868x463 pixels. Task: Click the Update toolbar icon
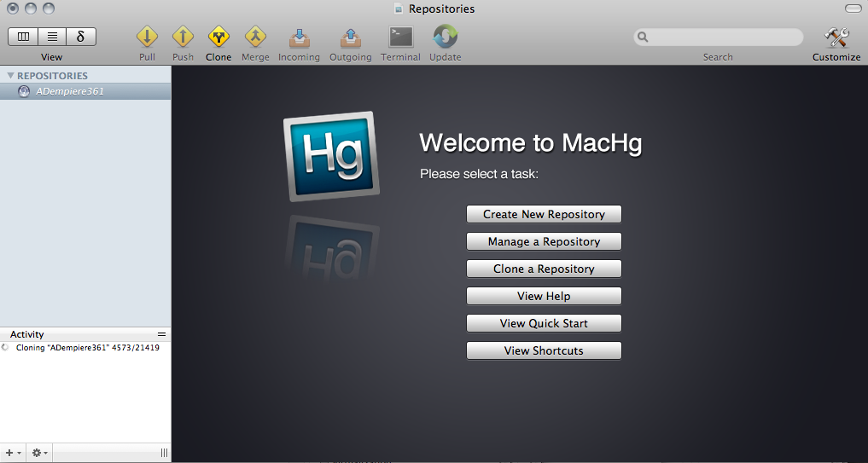click(x=445, y=37)
